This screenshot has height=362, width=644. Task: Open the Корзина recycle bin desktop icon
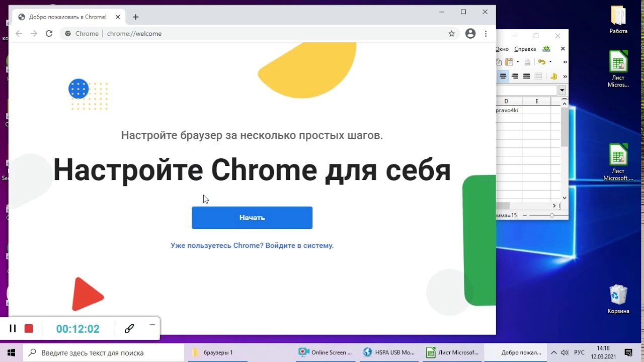tap(618, 300)
